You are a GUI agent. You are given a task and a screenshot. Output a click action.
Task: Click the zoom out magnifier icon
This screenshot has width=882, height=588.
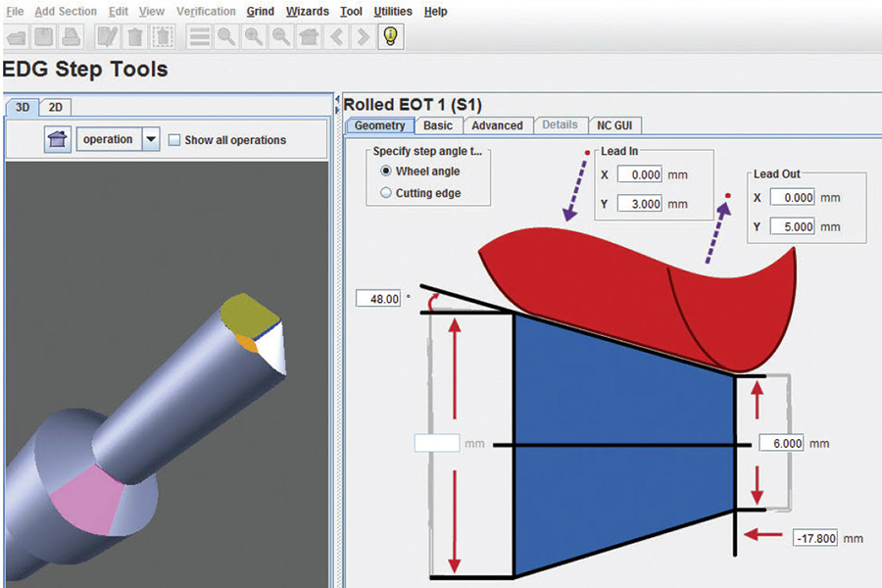(281, 37)
